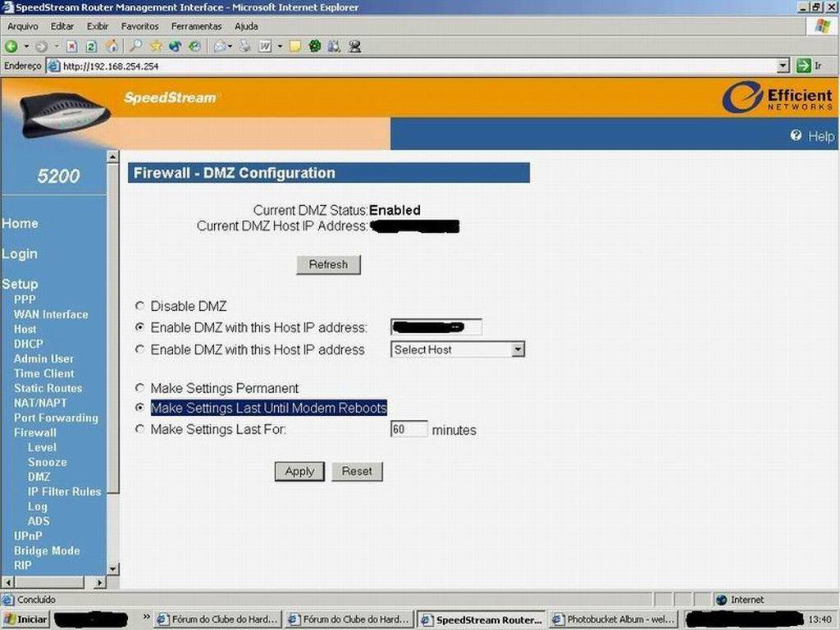Open the address bar history dropdown arrow
840x630 pixels.
(x=783, y=66)
